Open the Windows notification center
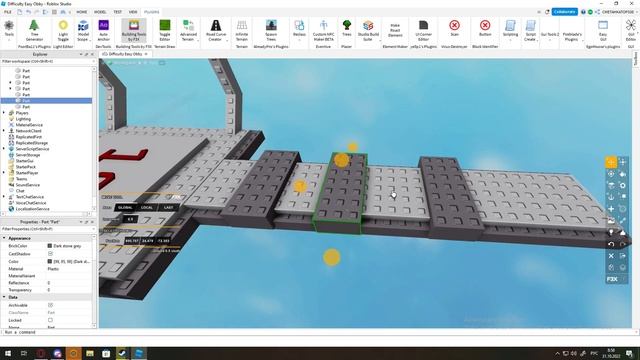 click(x=630, y=353)
